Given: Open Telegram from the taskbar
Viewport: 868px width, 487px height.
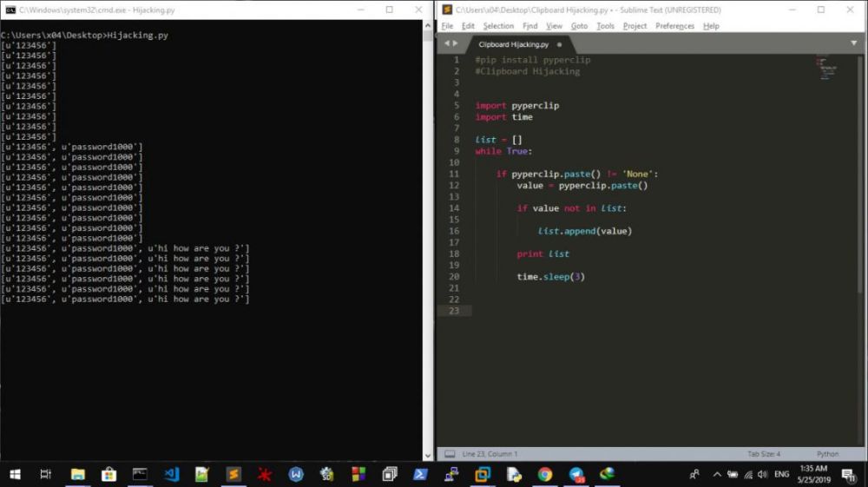Looking at the screenshot, I should click(576, 474).
